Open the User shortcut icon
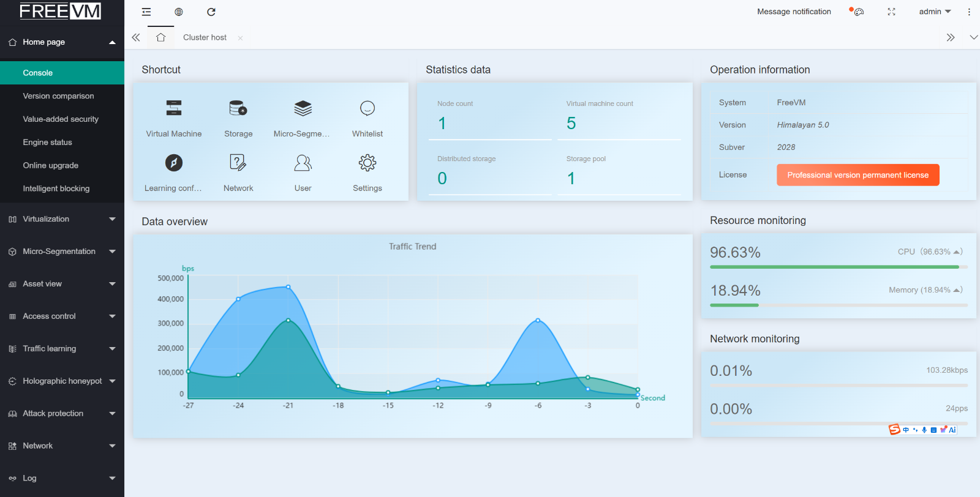 click(x=303, y=163)
